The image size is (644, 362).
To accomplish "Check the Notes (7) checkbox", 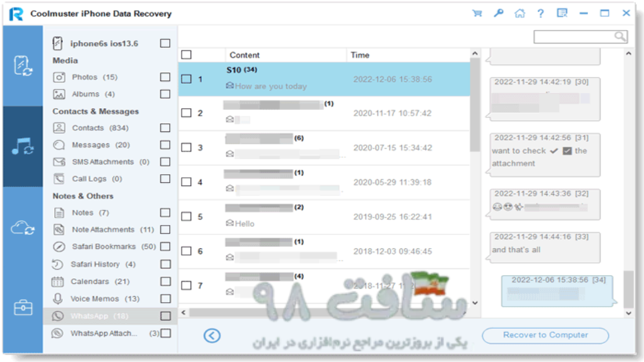I will coord(165,212).
